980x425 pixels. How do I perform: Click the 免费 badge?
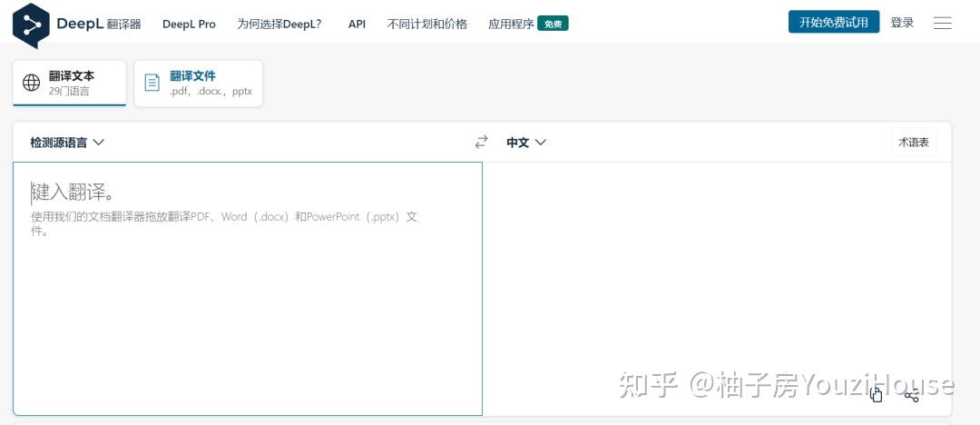pos(554,25)
